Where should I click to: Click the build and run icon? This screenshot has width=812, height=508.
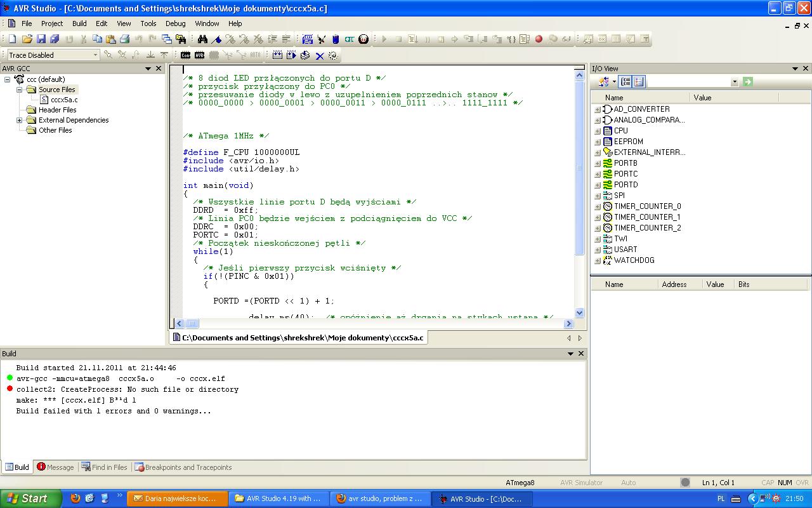(x=291, y=55)
